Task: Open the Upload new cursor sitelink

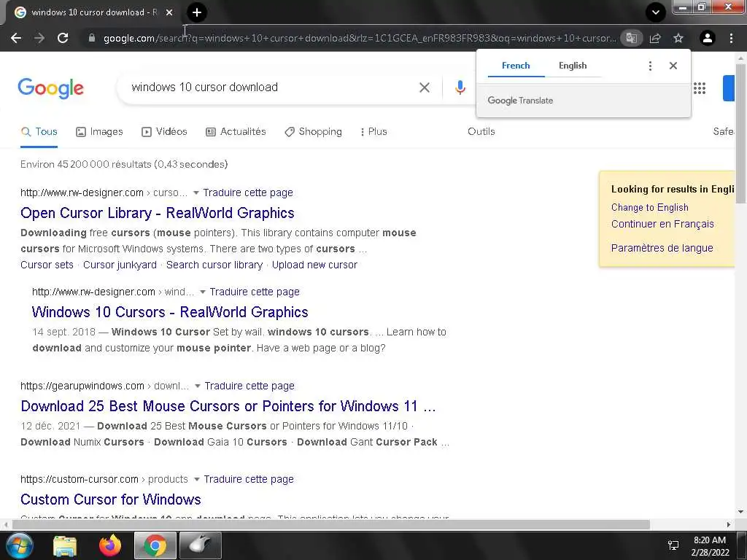Action: [x=314, y=265]
